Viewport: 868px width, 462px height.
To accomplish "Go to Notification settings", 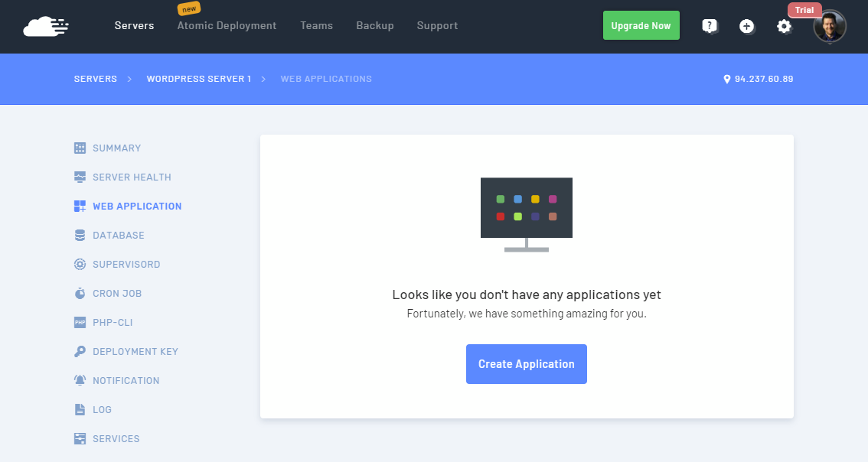I will point(126,380).
